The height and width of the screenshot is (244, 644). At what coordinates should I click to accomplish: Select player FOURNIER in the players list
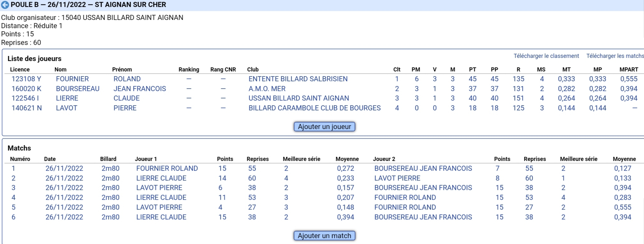tap(72, 79)
